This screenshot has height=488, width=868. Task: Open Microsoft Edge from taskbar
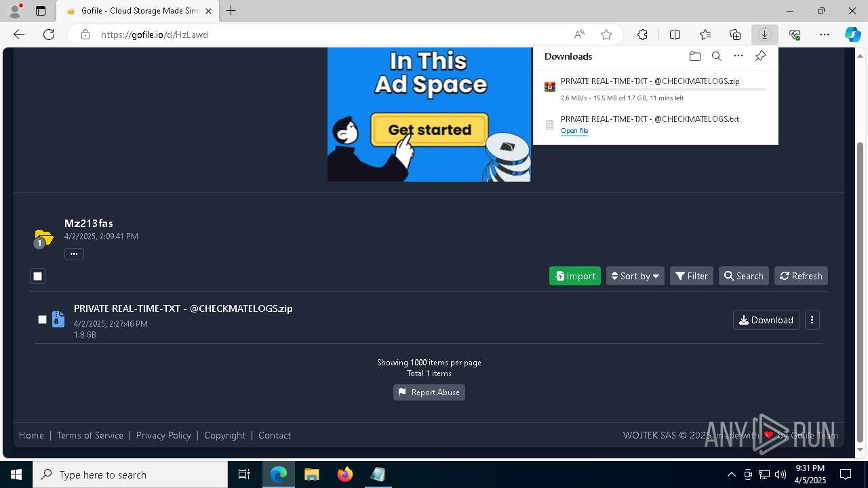(x=279, y=474)
